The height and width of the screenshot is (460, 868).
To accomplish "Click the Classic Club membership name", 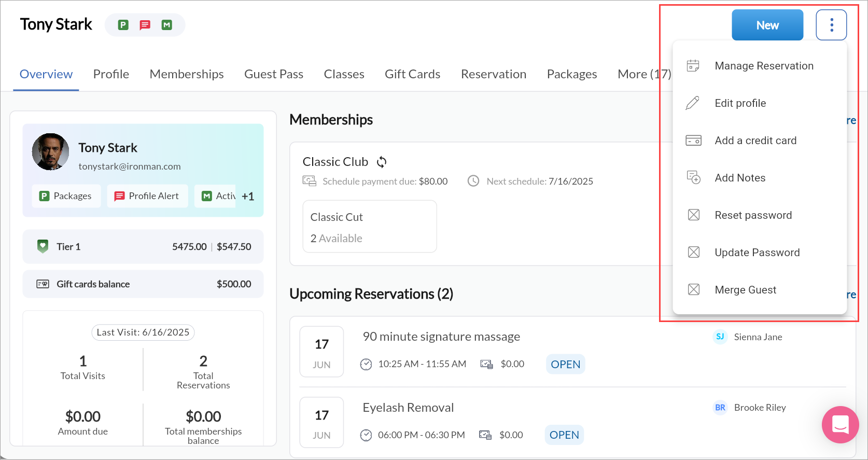I will pos(335,162).
